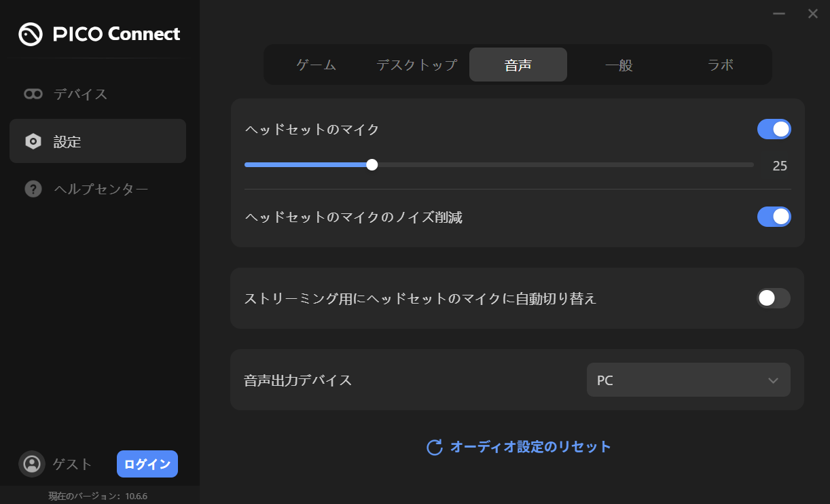Go to the 一般 settings tab
Image resolution: width=830 pixels, height=504 pixels.
point(619,65)
